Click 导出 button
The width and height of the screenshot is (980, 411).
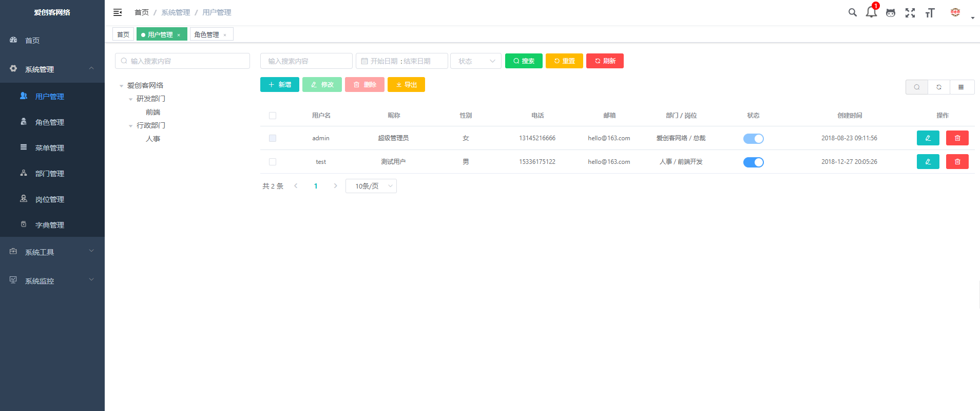(406, 85)
